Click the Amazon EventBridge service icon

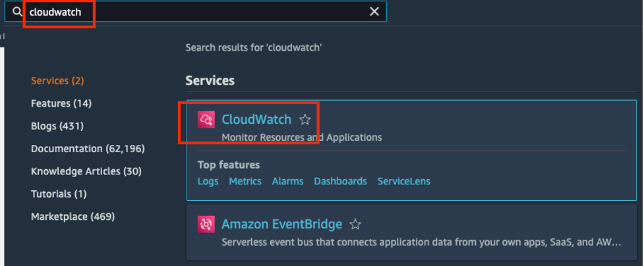[x=206, y=224]
